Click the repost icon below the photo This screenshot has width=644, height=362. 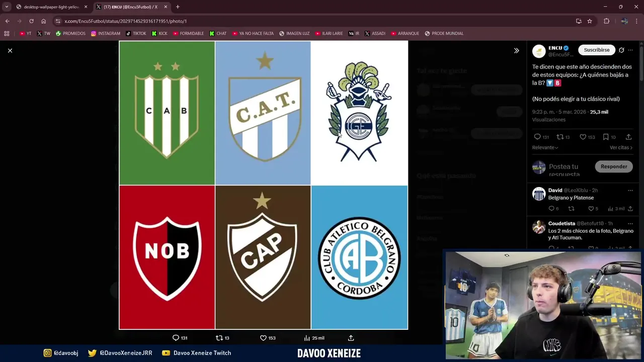point(219,338)
